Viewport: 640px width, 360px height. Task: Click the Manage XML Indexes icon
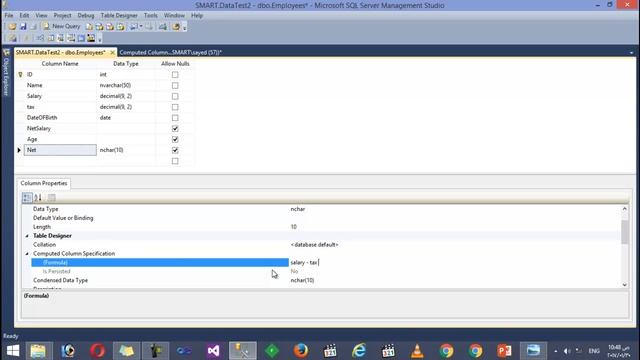pos(71,38)
